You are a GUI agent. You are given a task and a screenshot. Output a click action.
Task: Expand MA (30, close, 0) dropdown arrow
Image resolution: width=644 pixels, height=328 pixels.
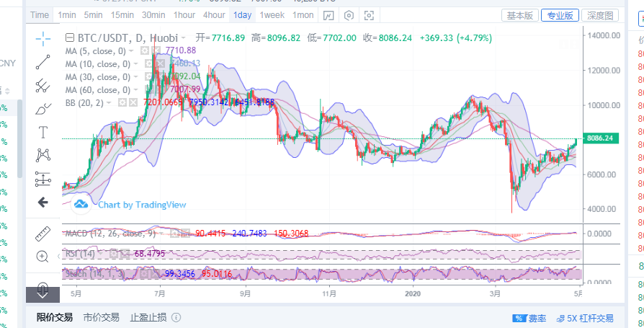click(x=135, y=77)
